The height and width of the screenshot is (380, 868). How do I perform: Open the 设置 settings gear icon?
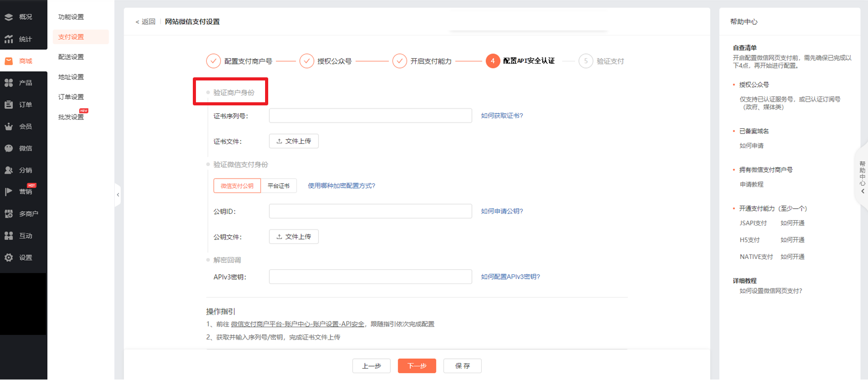pos(9,257)
